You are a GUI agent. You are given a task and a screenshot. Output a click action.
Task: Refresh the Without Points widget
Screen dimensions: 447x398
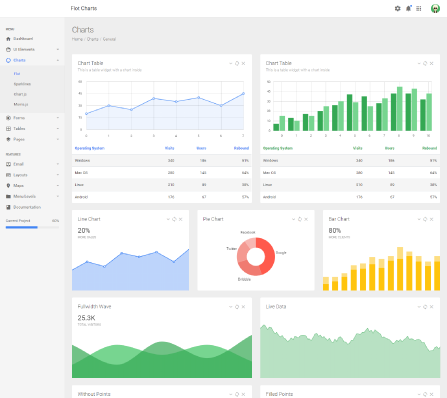click(237, 394)
